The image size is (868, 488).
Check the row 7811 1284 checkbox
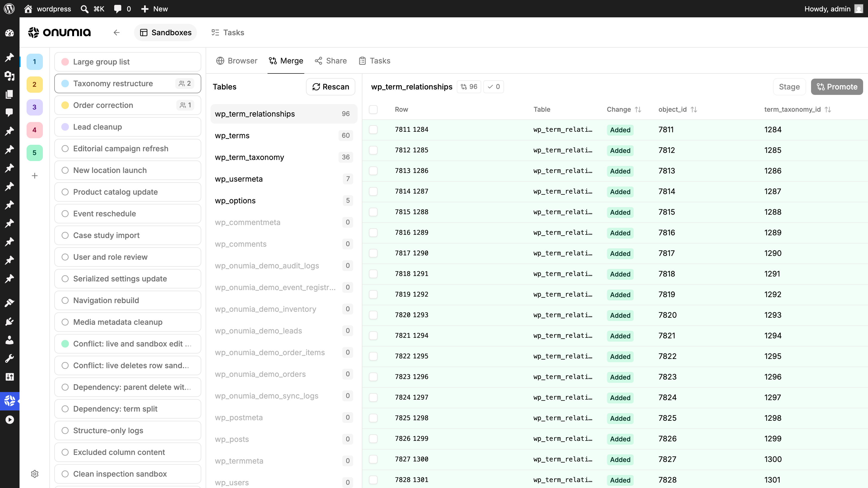pos(373,130)
